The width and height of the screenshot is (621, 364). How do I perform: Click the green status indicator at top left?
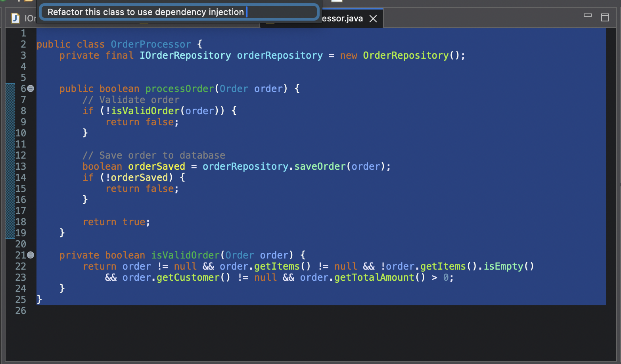click(x=3, y=1)
